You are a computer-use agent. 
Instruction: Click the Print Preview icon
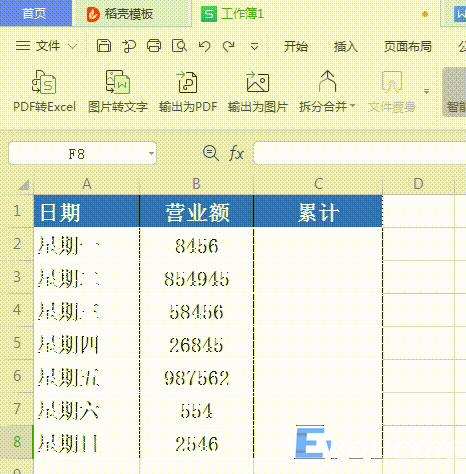click(179, 46)
